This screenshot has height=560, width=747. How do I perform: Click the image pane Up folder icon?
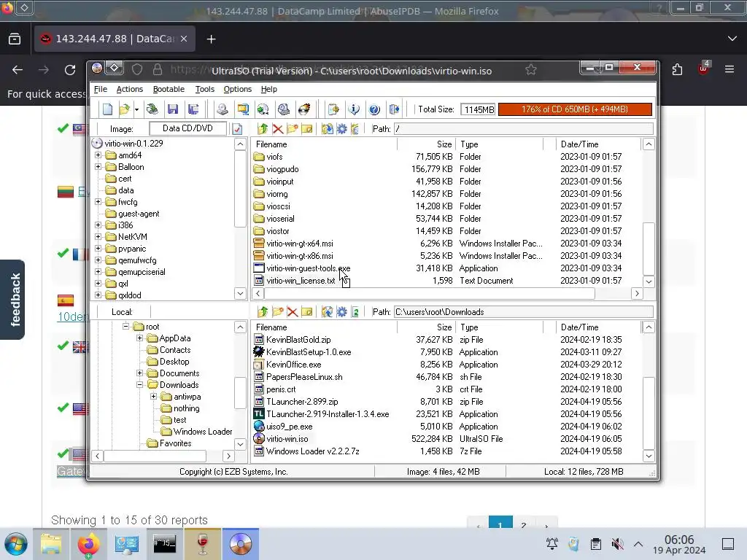click(x=263, y=128)
